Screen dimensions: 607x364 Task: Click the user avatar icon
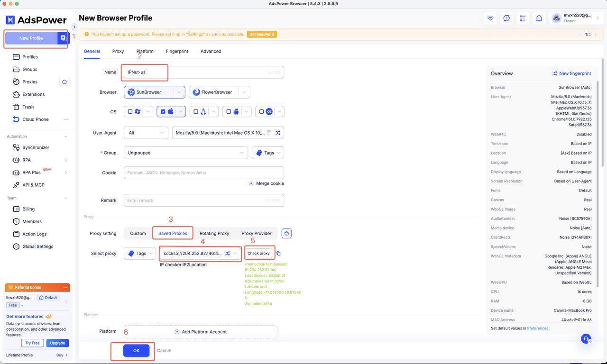pyautogui.click(x=556, y=18)
